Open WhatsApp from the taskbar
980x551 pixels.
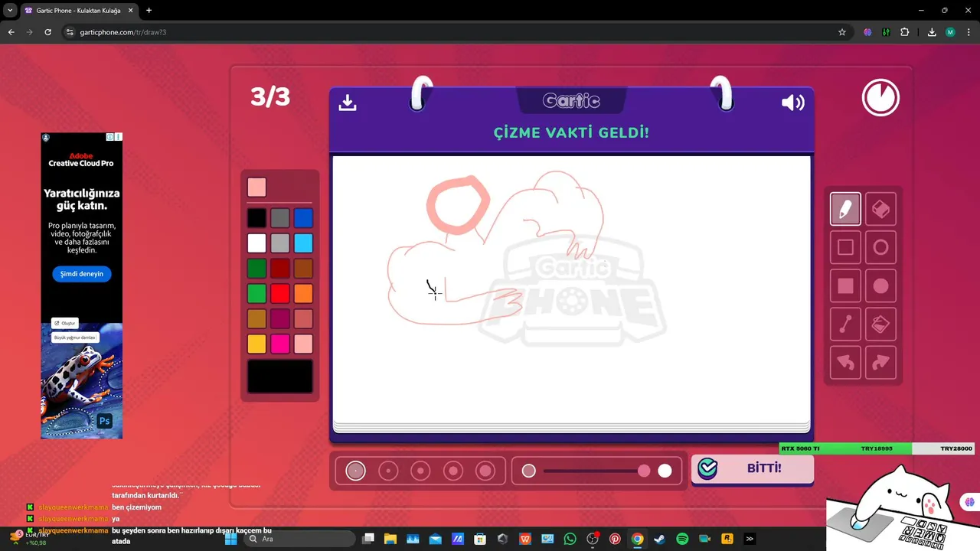(x=570, y=539)
